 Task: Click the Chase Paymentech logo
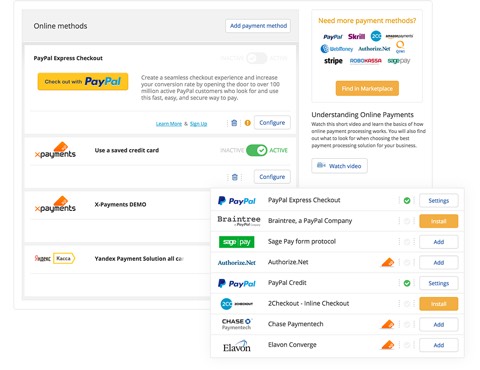click(237, 324)
